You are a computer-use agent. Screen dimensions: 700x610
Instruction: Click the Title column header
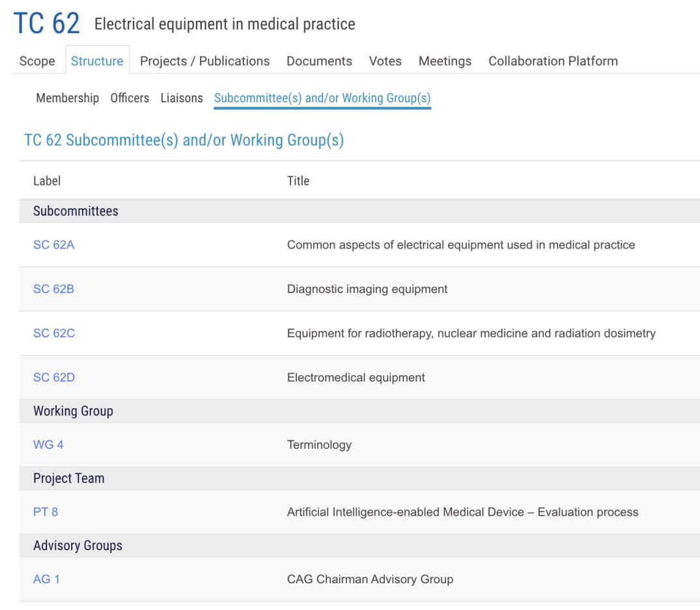298,181
